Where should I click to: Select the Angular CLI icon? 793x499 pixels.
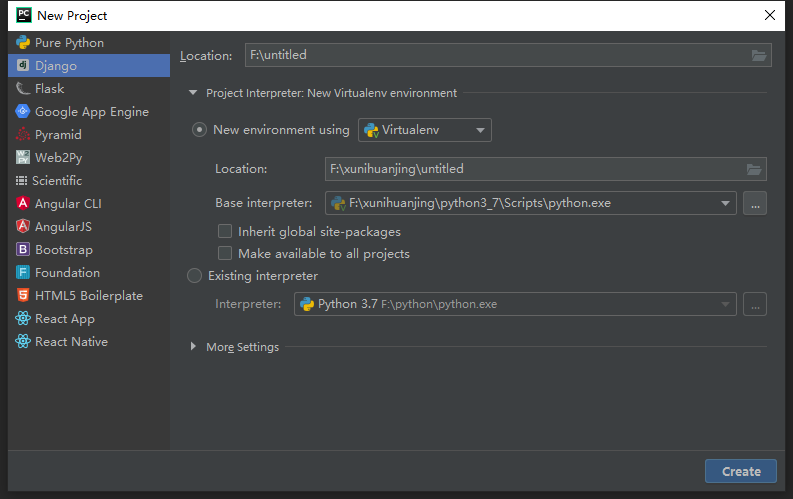[23, 203]
